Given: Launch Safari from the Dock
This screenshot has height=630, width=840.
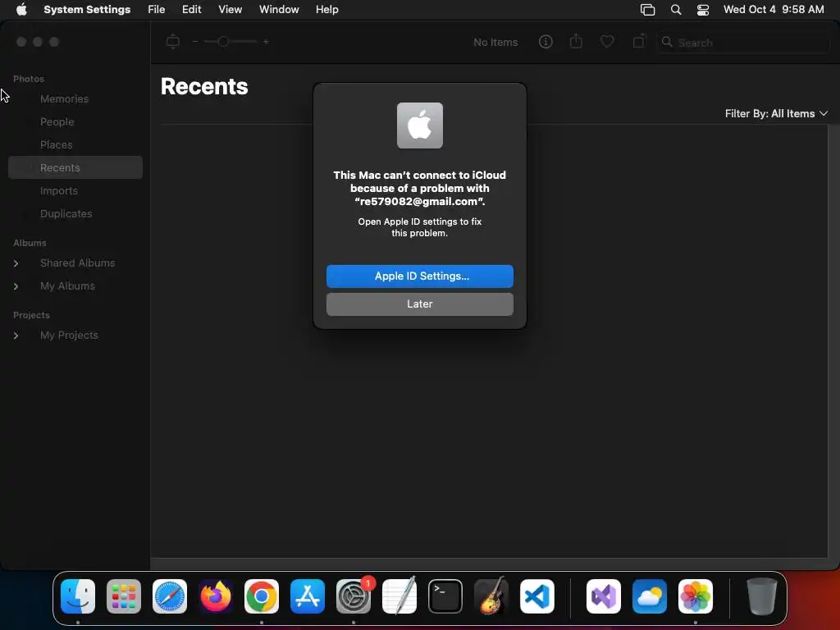Looking at the screenshot, I should (x=170, y=596).
